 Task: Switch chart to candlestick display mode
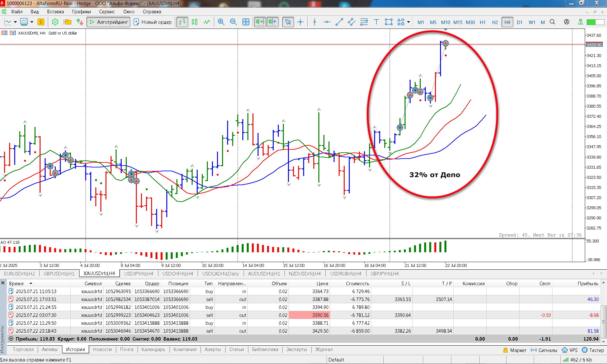[x=195, y=22]
